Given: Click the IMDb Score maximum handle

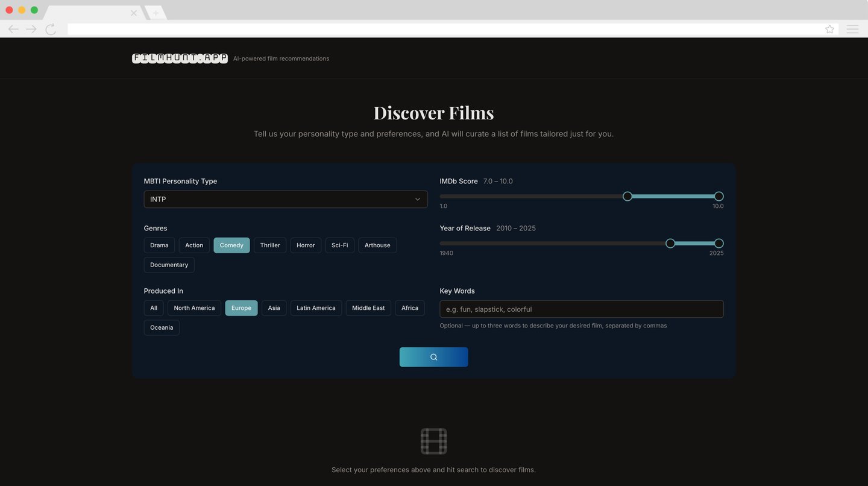Looking at the screenshot, I should (719, 197).
